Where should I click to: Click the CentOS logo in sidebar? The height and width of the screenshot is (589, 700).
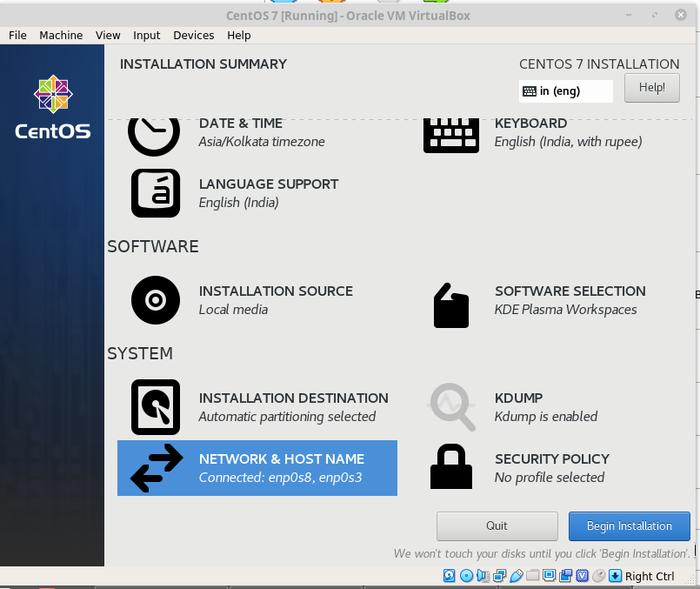point(53,107)
